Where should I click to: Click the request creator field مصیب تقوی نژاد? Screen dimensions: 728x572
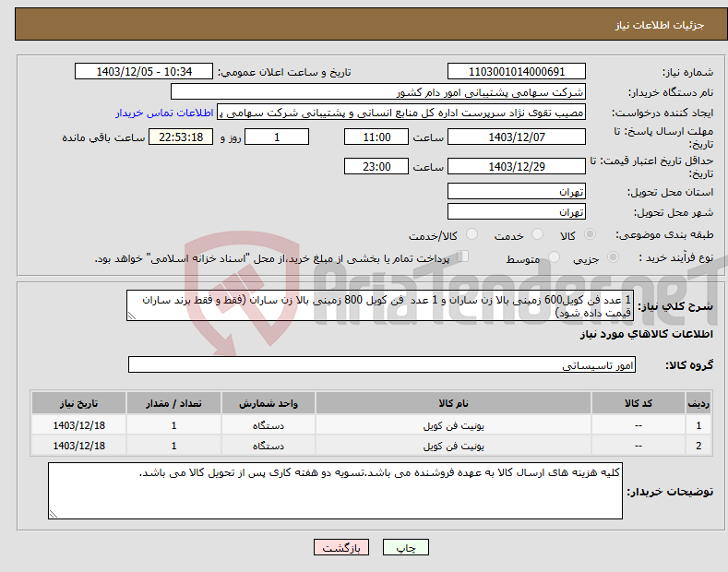click(401, 113)
